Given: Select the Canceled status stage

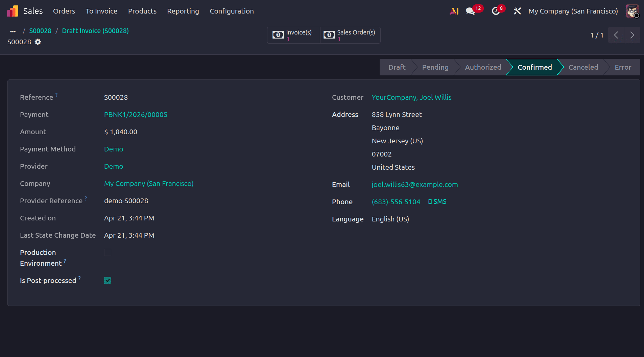Looking at the screenshot, I should pos(583,67).
